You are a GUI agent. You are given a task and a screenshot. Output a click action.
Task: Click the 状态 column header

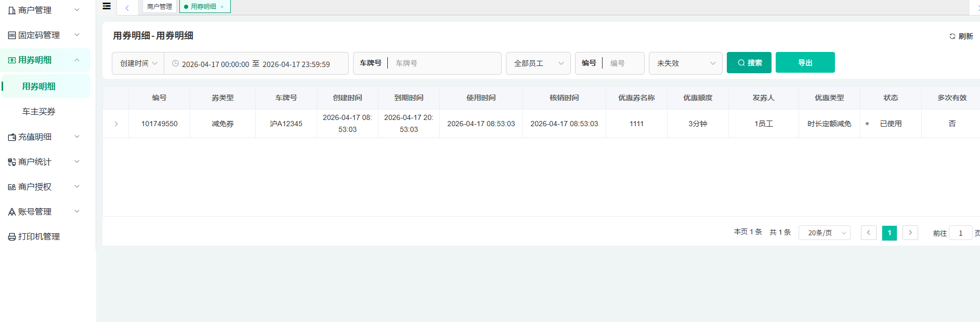click(891, 98)
